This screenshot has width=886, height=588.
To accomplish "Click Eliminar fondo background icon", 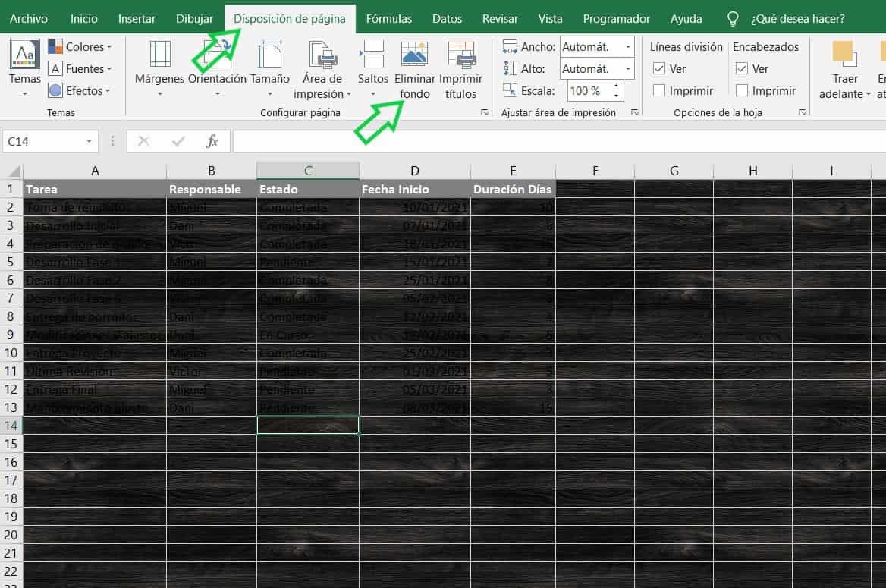I will point(414,55).
